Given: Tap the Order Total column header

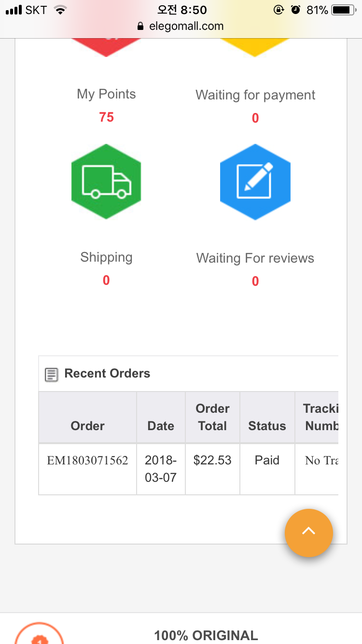Looking at the screenshot, I should pyautogui.click(x=212, y=417).
